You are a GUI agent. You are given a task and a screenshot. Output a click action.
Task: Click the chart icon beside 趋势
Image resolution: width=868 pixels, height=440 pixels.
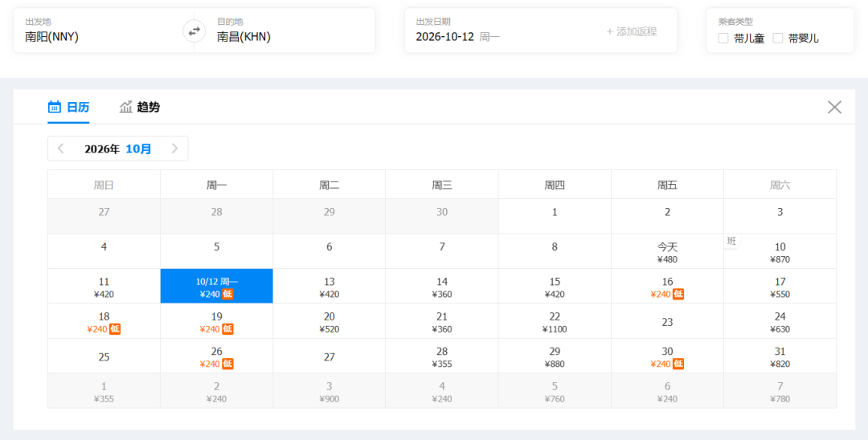click(125, 107)
